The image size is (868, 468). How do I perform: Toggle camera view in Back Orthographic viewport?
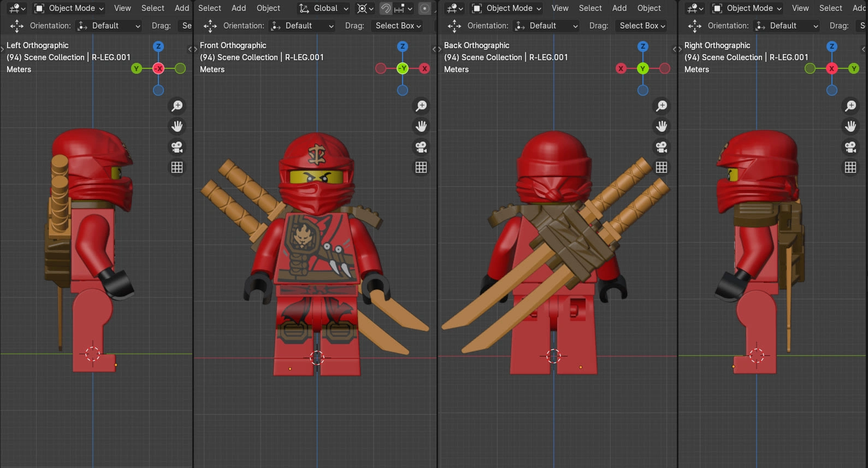point(662,147)
